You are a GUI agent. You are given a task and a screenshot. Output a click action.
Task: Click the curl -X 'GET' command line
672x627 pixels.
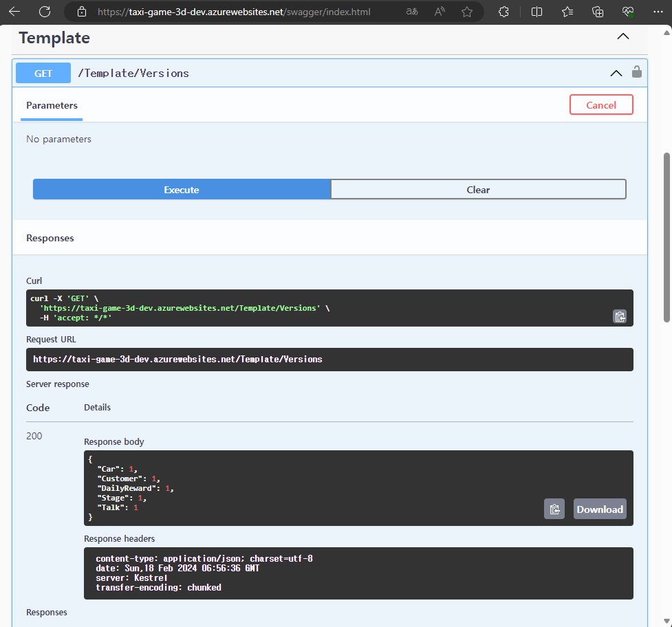tap(64, 298)
